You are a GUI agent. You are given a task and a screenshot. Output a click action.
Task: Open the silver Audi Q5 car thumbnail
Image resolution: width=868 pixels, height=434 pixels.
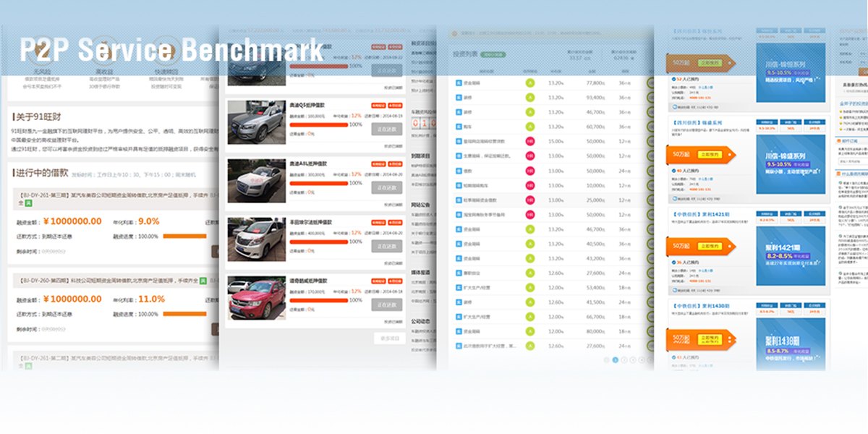click(x=256, y=122)
